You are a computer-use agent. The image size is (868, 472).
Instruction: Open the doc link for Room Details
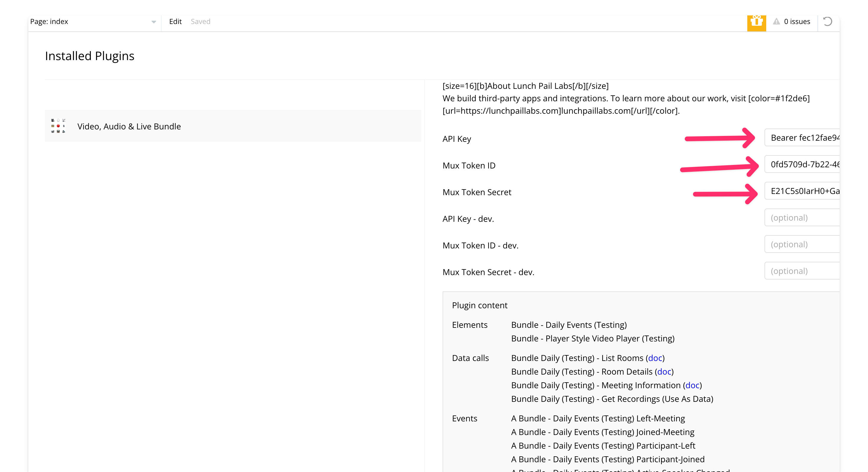point(664,372)
